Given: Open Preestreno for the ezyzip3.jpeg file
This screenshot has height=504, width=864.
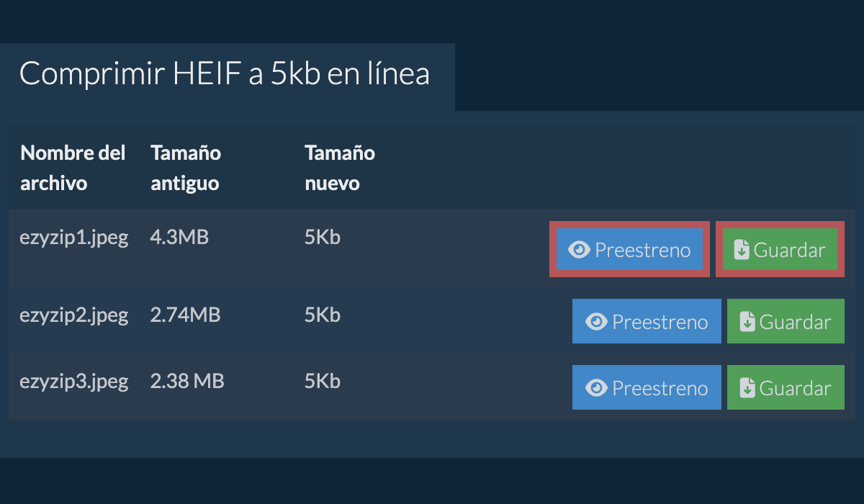Looking at the screenshot, I should coord(647,388).
